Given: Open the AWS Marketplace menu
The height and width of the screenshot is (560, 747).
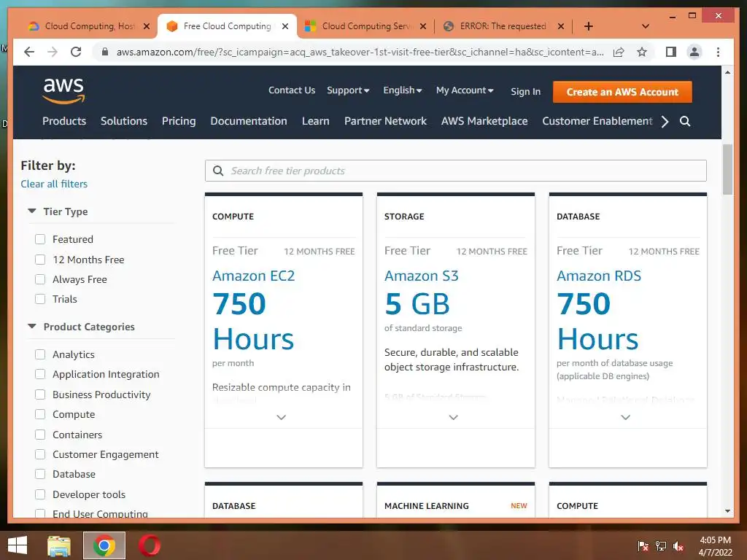Looking at the screenshot, I should [484, 121].
